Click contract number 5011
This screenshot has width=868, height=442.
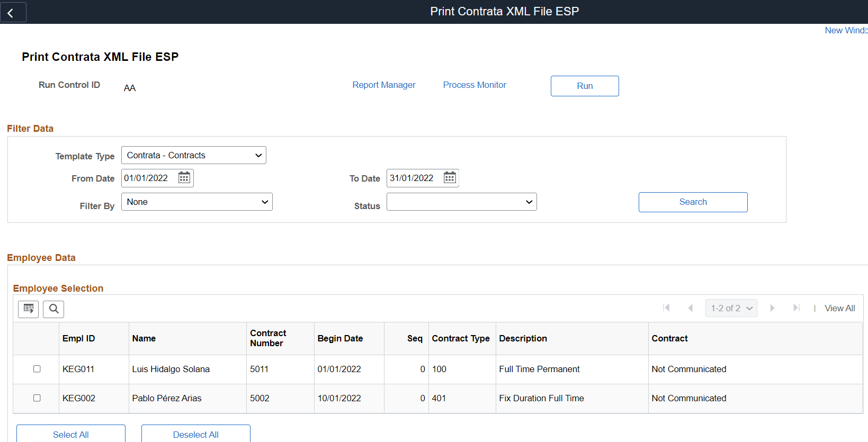(x=259, y=369)
